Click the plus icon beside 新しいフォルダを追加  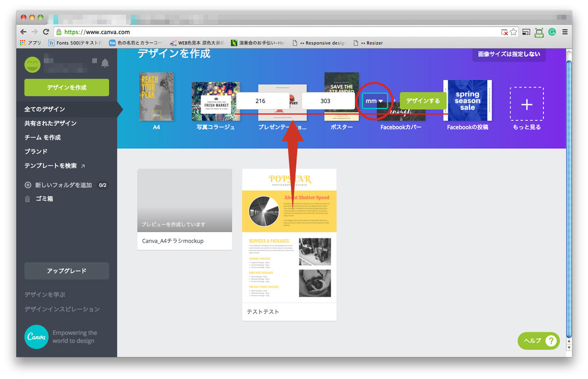point(27,185)
